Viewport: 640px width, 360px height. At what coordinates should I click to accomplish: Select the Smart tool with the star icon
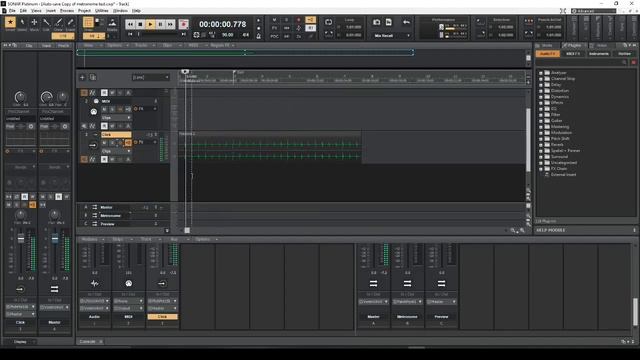pyautogui.click(x=10, y=22)
